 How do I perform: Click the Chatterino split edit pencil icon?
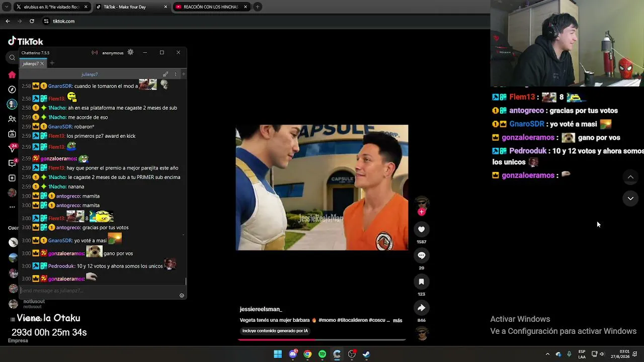pos(166,74)
